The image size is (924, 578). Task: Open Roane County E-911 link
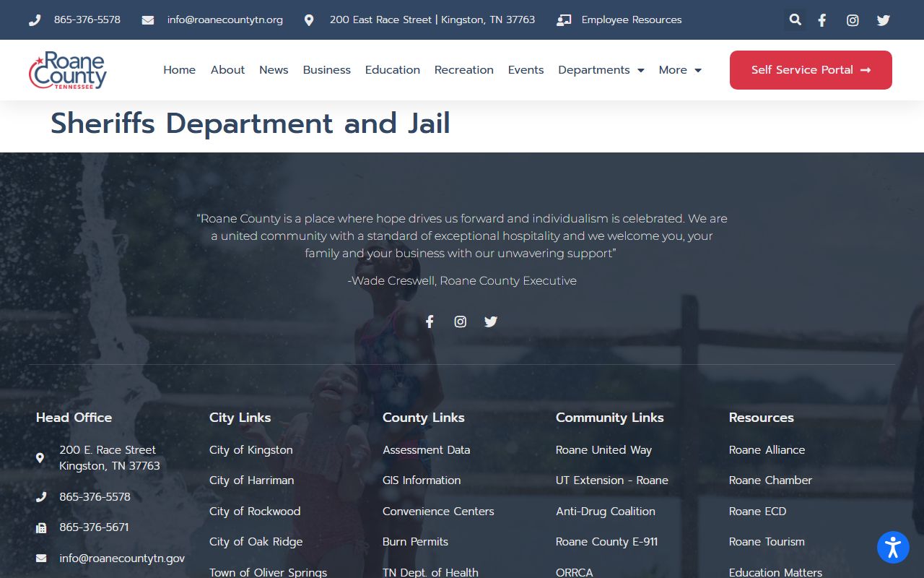pyautogui.click(x=606, y=541)
